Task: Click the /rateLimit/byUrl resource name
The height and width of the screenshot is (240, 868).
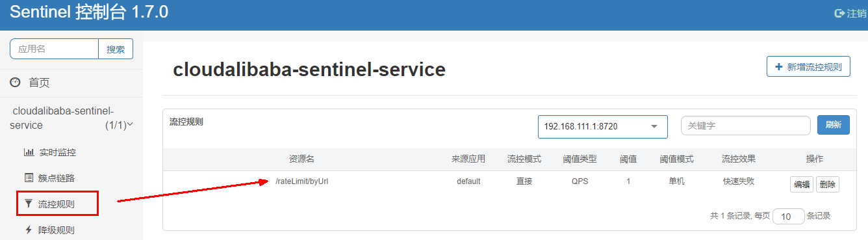Action: 302,181
